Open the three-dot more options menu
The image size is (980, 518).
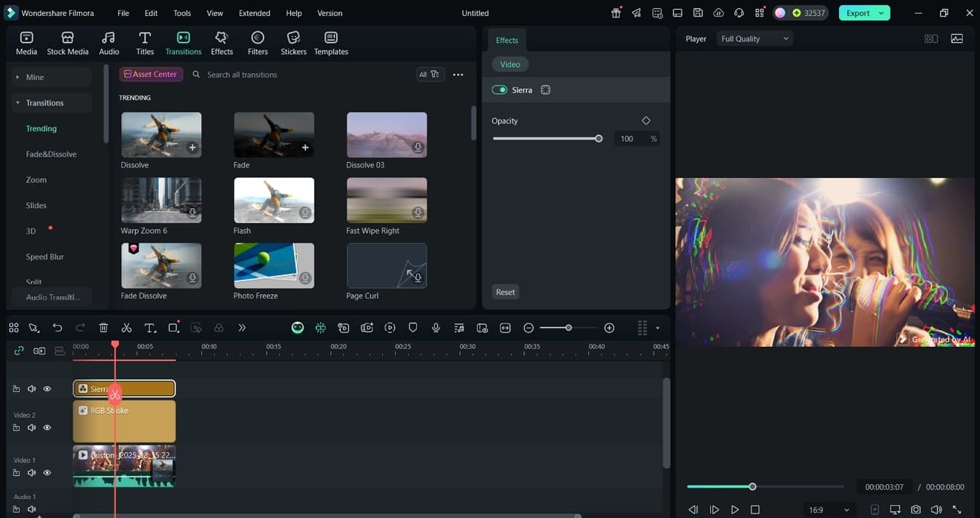coord(458,75)
